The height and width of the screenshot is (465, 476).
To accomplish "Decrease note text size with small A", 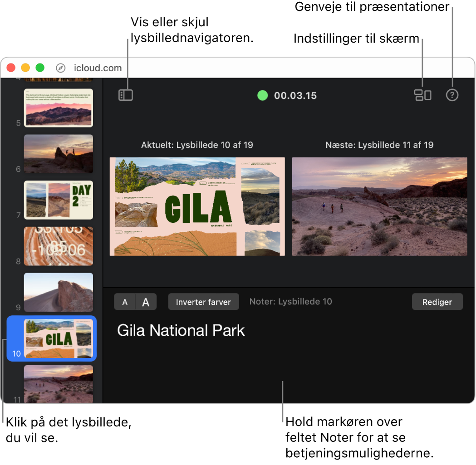I will (125, 302).
